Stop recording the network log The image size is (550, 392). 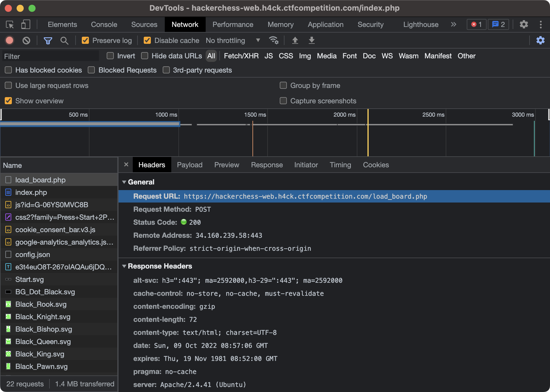(9, 40)
